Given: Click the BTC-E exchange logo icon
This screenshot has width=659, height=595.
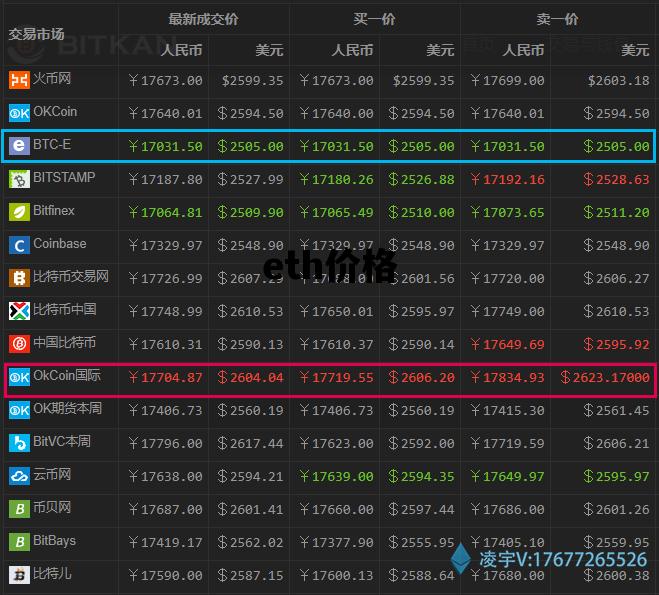Looking at the screenshot, I should (19, 146).
